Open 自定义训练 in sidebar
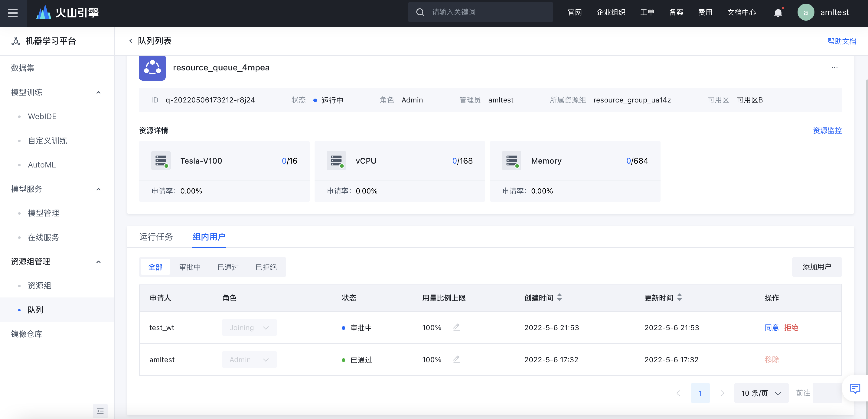Screen dimensions: 868x419 [x=47, y=140]
